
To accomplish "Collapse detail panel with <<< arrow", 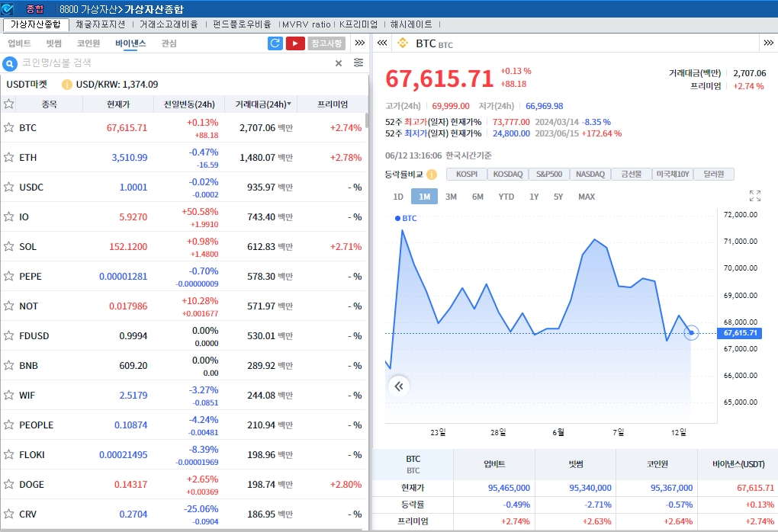I will 382,43.
